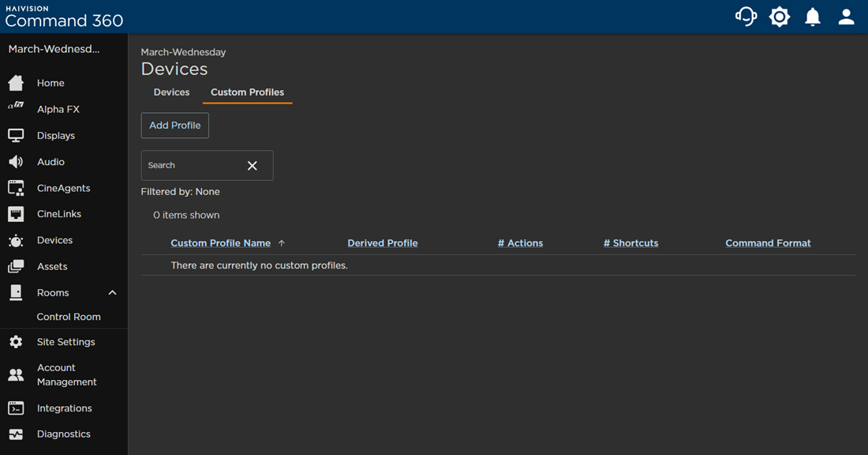The image size is (868, 455).
Task: Select the Custom Profiles tab
Action: click(248, 92)
